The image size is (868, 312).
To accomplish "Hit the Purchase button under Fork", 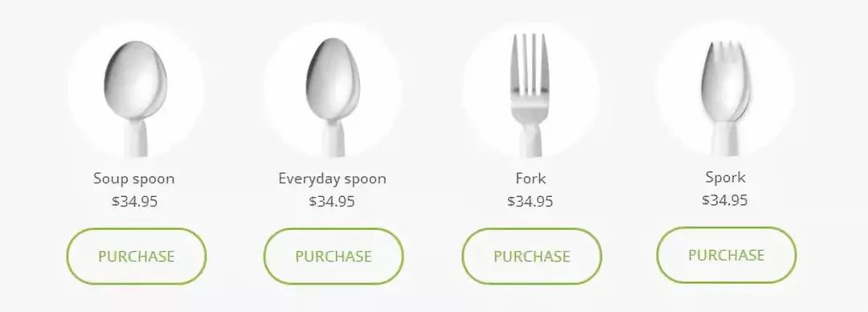I will coord(531,256).
